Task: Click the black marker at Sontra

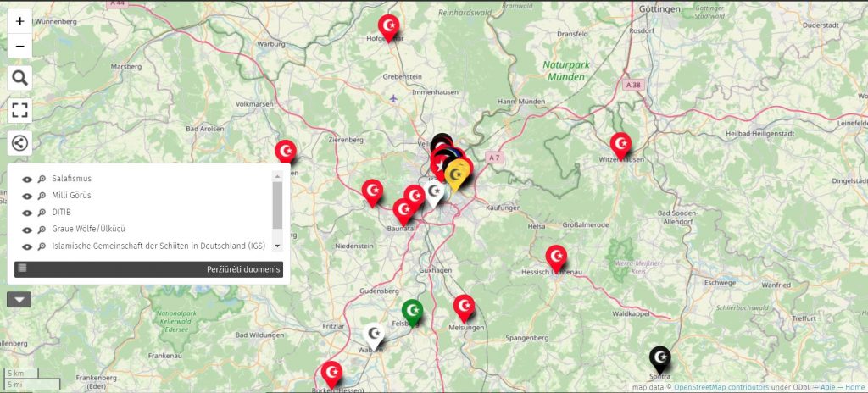Action: point(659,357)
